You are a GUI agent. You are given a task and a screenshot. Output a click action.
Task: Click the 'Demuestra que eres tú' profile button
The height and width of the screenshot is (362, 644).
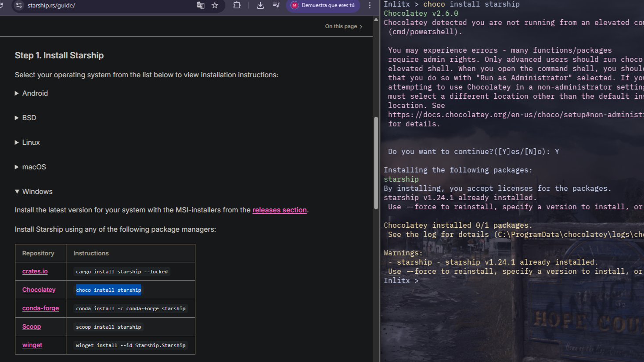point(323,5)
